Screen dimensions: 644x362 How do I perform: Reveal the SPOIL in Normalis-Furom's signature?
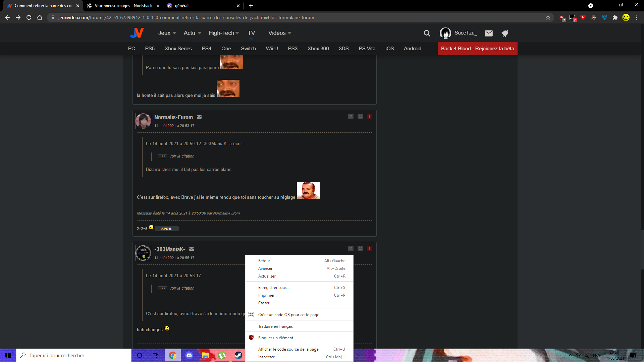(x=167, y=229)
